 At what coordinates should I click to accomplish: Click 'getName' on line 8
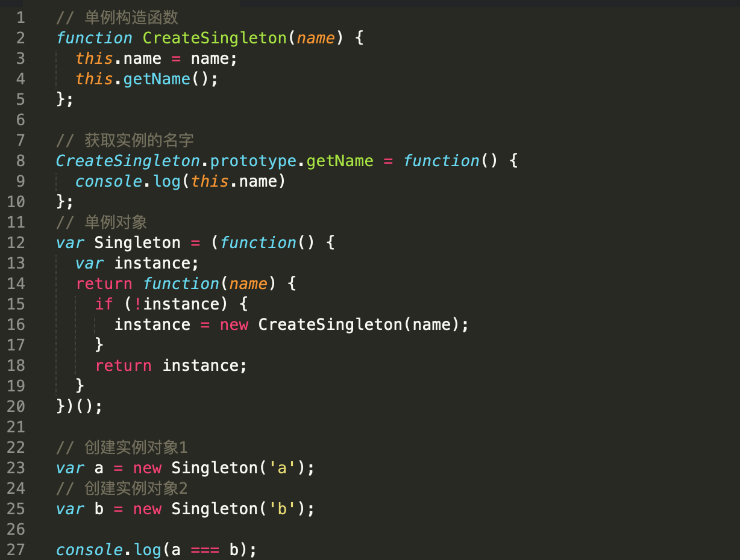(x=340, y=160)
